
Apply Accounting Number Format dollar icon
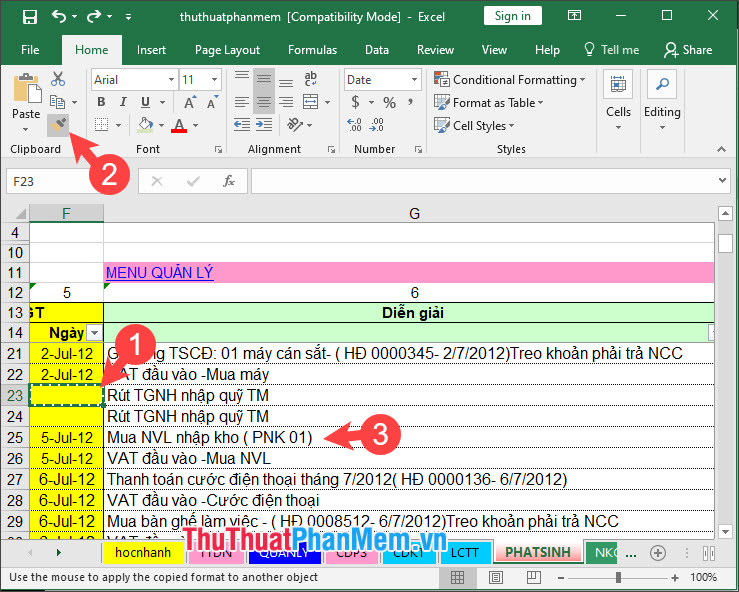(x=356, y=102)
